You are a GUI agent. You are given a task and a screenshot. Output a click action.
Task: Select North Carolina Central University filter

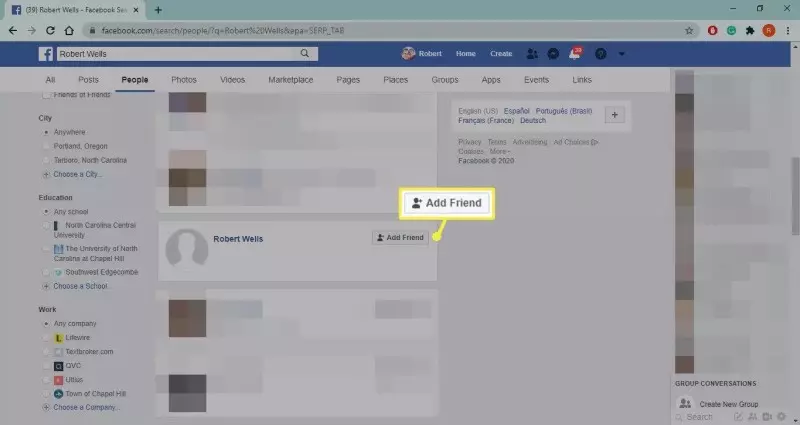pos(46,225)
